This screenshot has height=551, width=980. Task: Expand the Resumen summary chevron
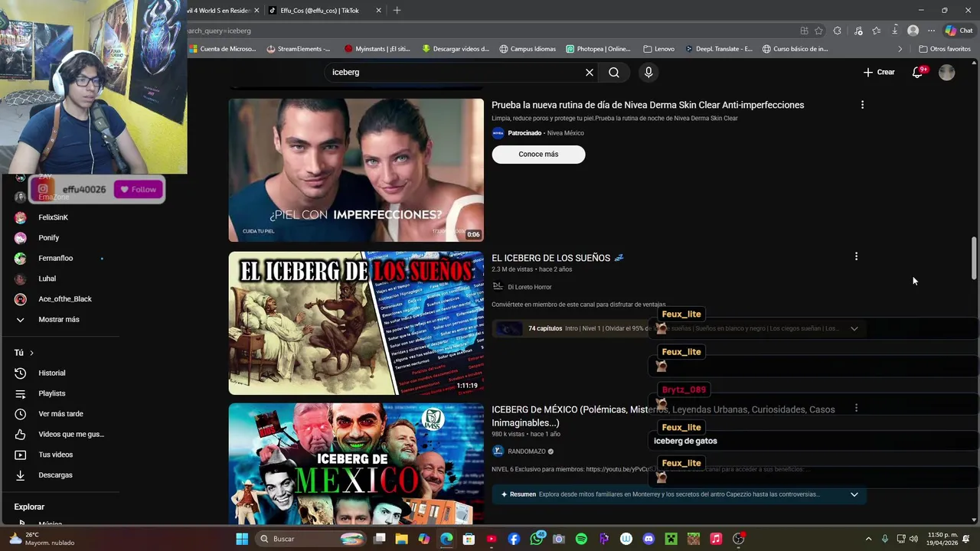coord(854,494)
